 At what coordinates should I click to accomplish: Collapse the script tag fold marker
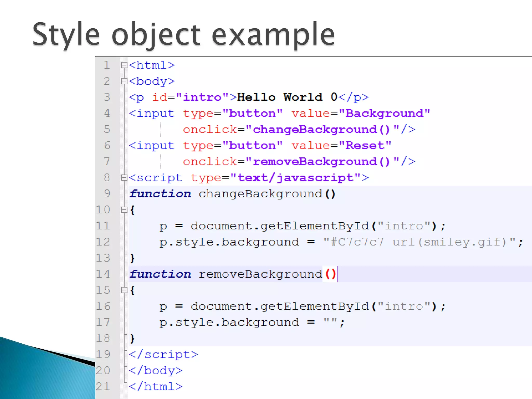[x=124, y=178]
